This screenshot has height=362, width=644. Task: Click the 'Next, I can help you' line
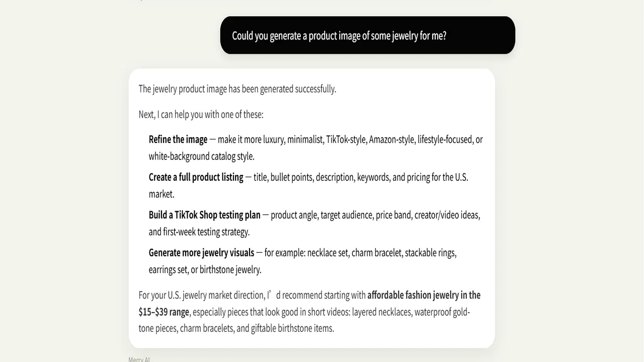pyautogui.click(x=201, y=114)
